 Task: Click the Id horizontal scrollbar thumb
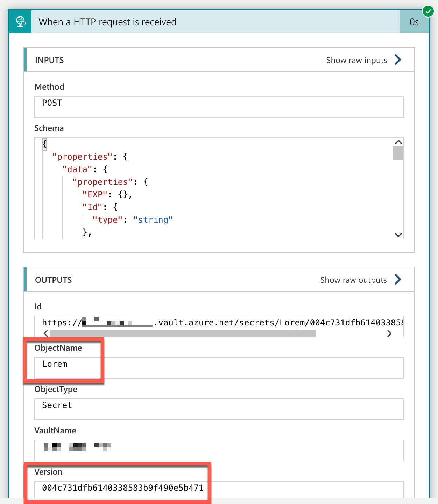pos(183,333)
